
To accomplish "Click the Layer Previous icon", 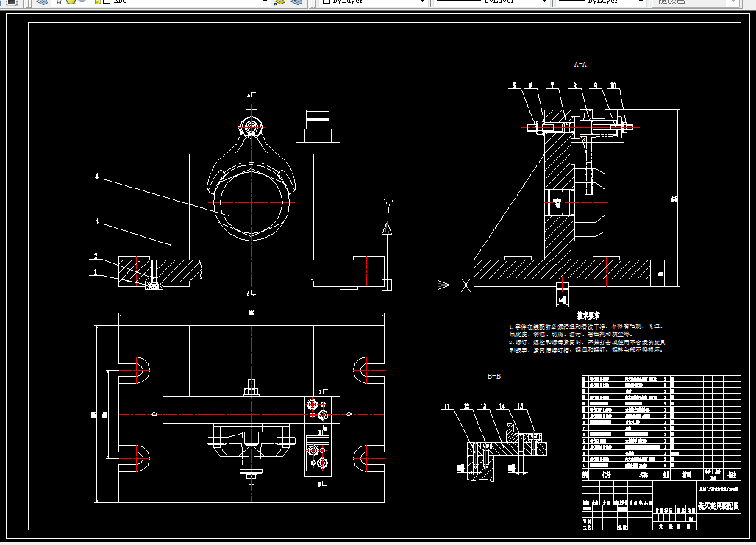I will (296, 2).
